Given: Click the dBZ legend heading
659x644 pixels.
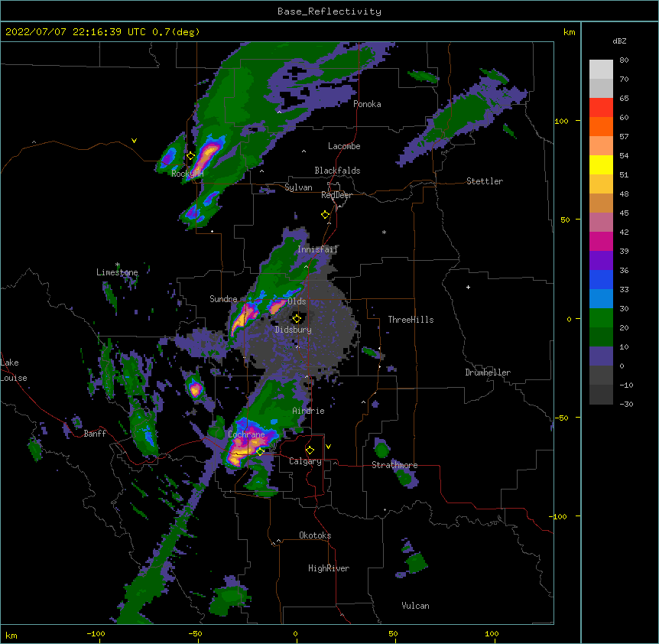Looking at the screenshot, I should pos(619,41).
